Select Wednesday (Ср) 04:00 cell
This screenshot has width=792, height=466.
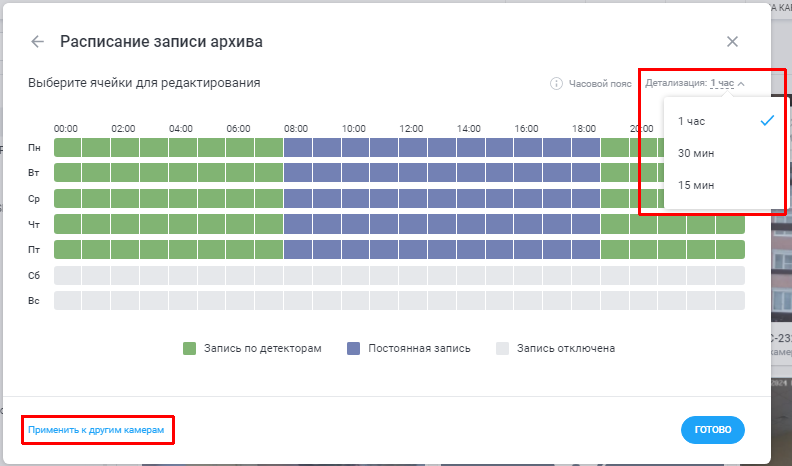pyautogui.click(x=182, y=198)
